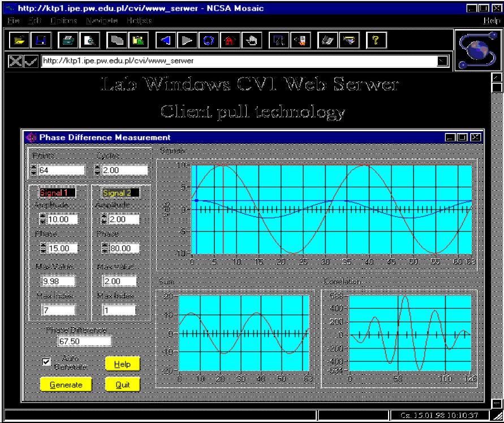Click the date and time in status bar
The width and height of the screenshot is (504, 423).
click(x=440, y=415)
